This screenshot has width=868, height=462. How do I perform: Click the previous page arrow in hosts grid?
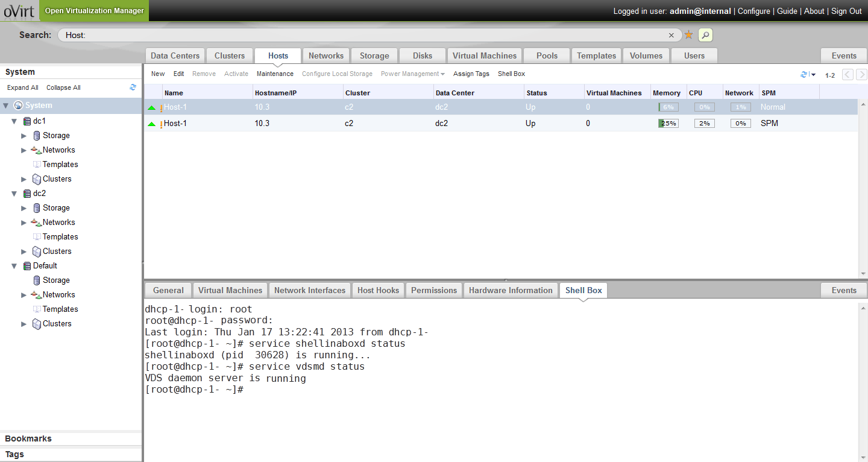pos(848,75)
